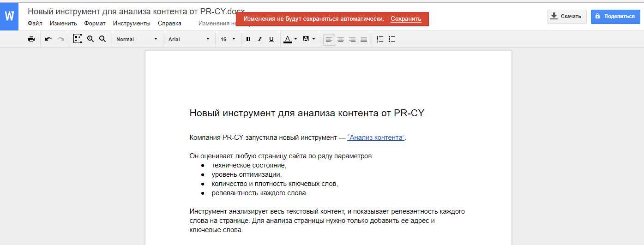Zoom out with the magnifier minus icon
644x245 pixels.
click(102, 39)
